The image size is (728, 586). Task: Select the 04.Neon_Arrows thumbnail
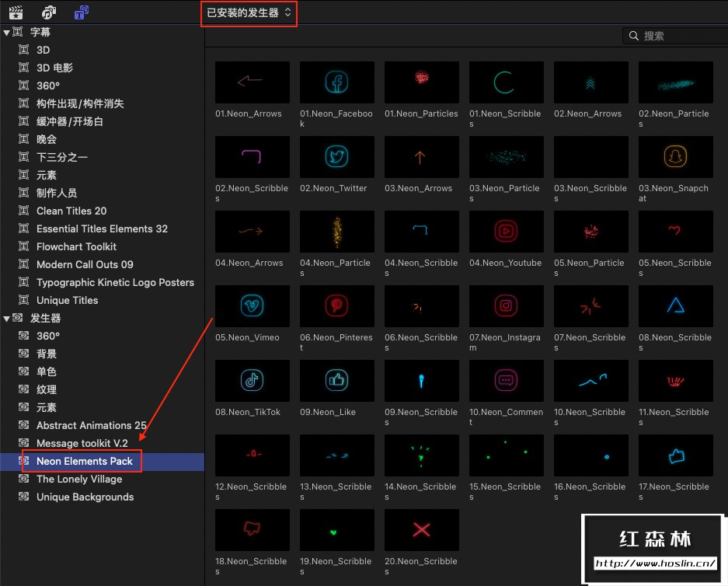click(252, 232)
